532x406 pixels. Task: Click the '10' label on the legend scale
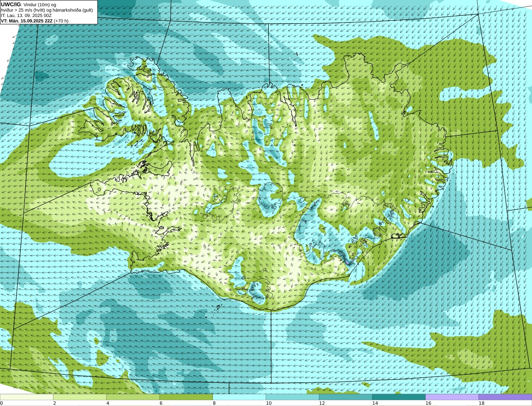(268, 403)
